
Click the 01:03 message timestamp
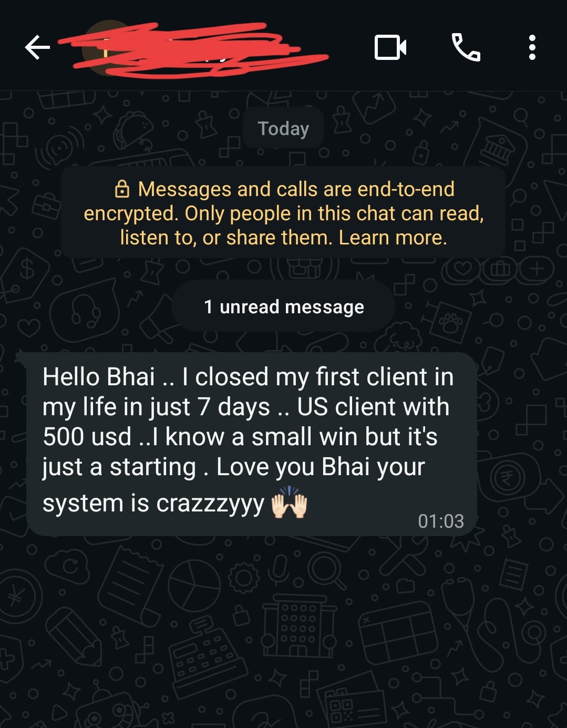coord(441,521)
